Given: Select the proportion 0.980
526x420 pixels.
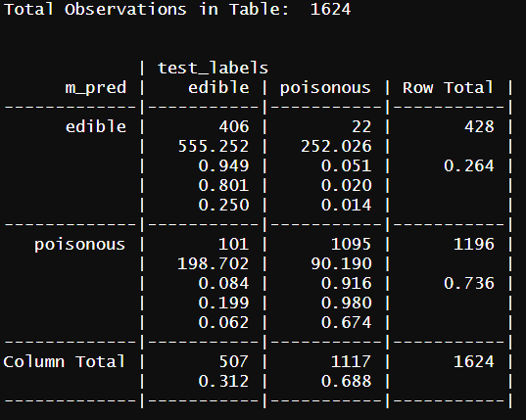Looking at the screenshot, I should (346, 303).
